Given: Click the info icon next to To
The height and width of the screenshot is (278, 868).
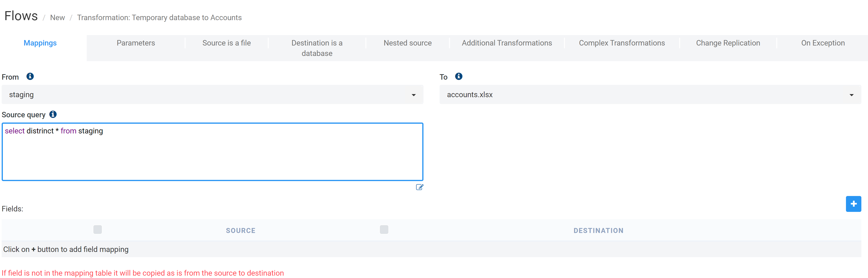Looking at the screenshot, I should pos(459,77).
